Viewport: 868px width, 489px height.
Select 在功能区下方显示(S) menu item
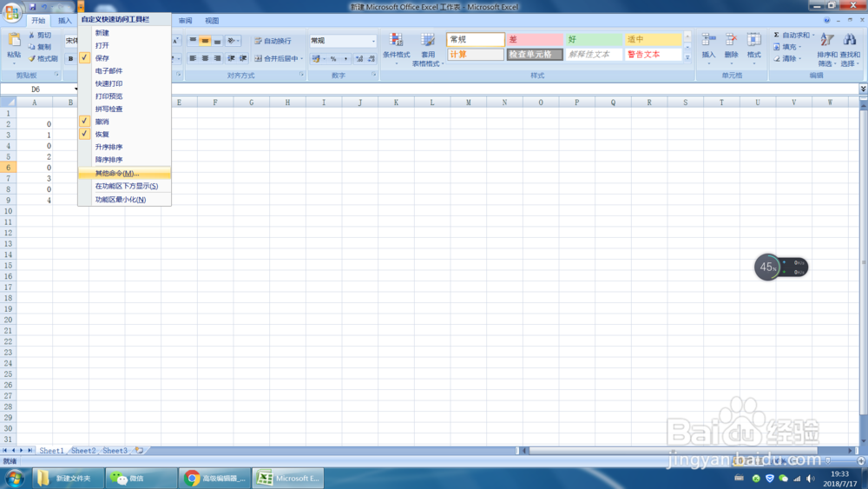click(x=124, y=186)
